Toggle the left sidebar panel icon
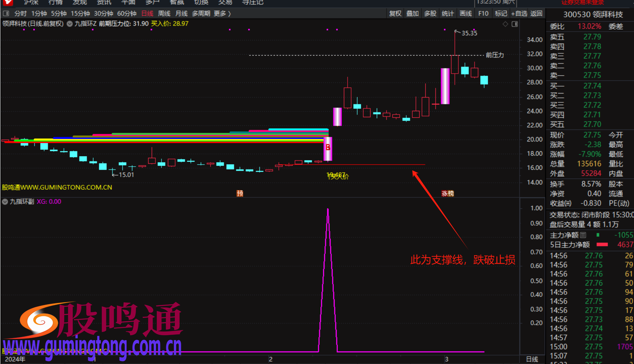Image resolution: width=634 pixels, height=364 pixels. click(x=6, y=13)
